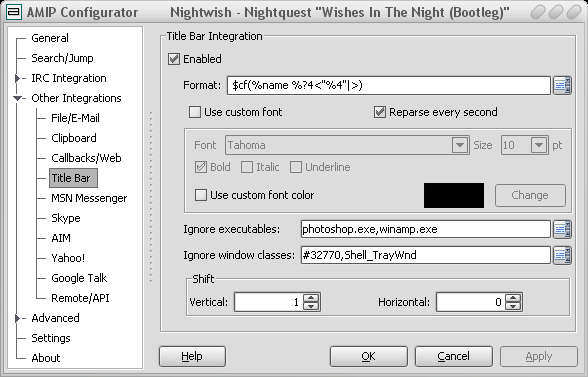This screenshot has height=377, width=588.
Task: Click the OK button
Action: coord(369,356)
